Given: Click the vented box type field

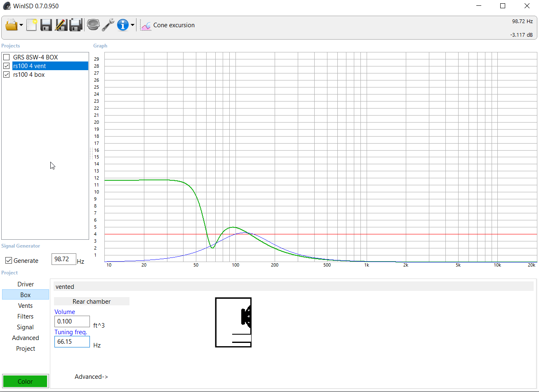Looking at the screenshot, I should [294, 286].
